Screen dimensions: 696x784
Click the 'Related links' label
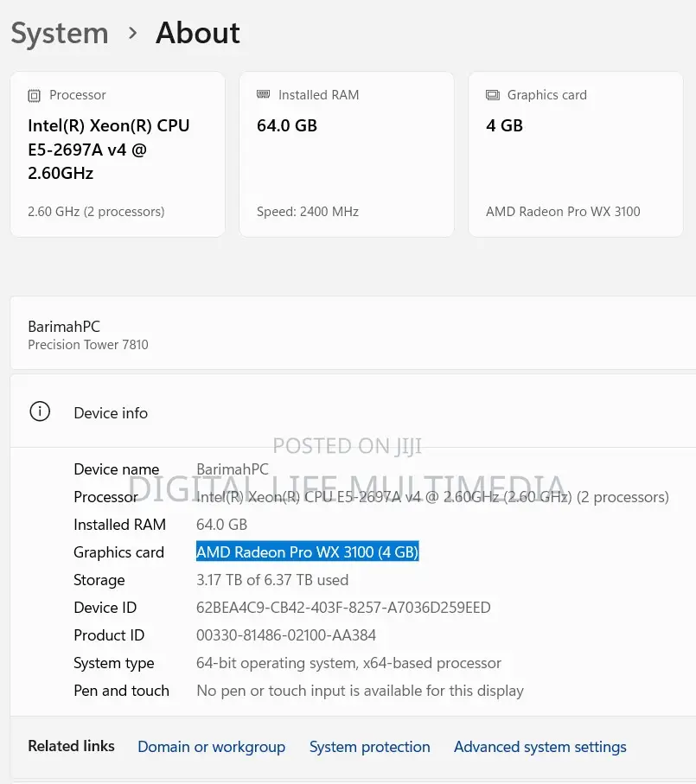(x=71, y=746)
